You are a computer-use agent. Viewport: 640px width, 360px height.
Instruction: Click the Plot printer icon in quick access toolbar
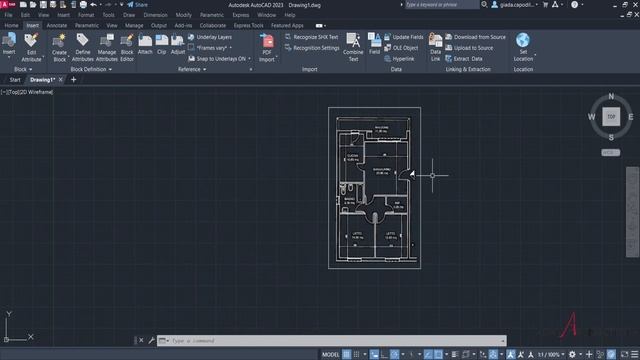pyautogui.click(x=83, y=5)
